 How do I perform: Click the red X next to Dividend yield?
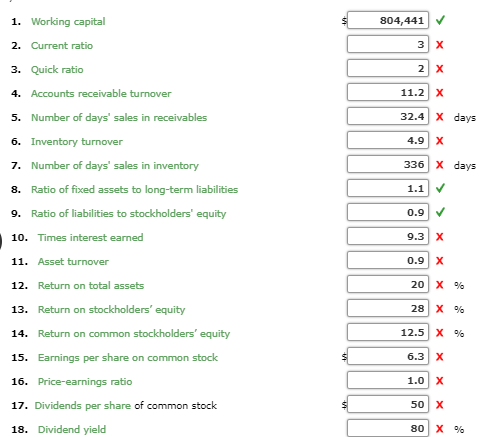pos(440,429)
